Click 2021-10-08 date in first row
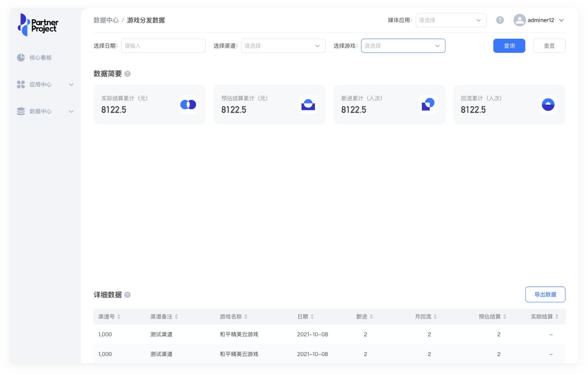This screenshot has width=588, height=375. (312, 334)
